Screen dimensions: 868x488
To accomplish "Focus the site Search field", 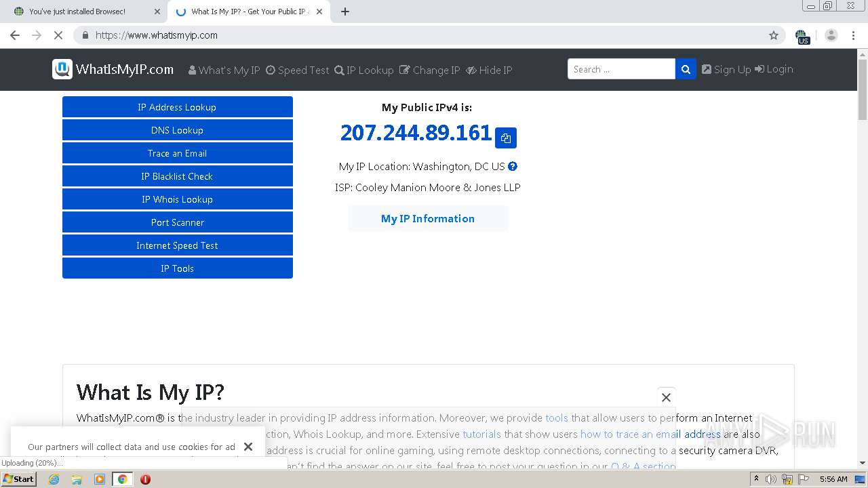I will click(621, 69).
